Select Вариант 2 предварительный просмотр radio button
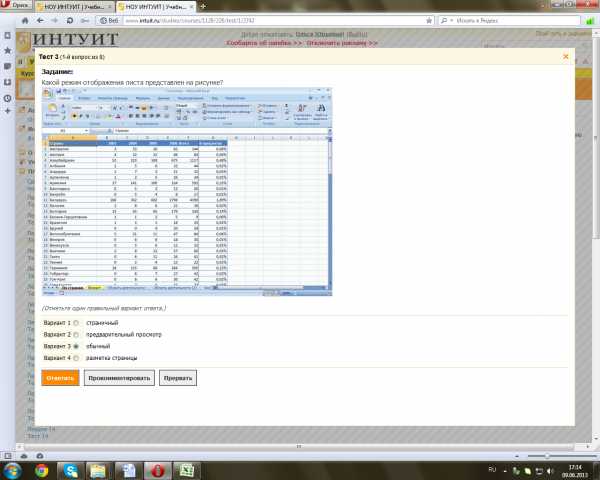 76,335
